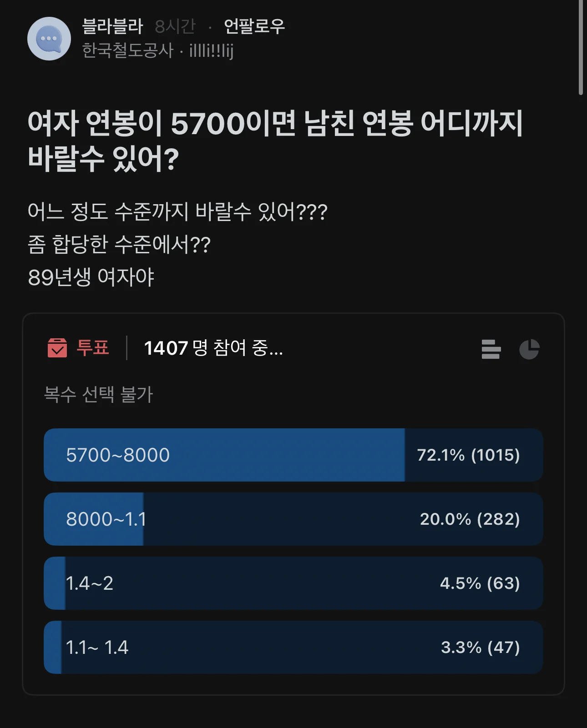Click the 72.1% (1015) result figure
Image resolution: width=587 pixels, height=728 pixels.
(x=468, y=455)
